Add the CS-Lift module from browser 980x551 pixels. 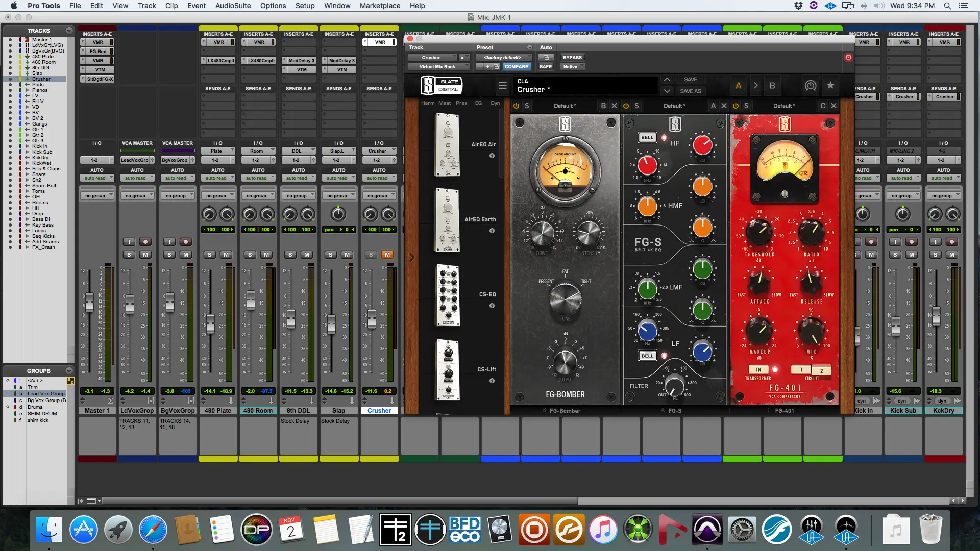point(448,369)
